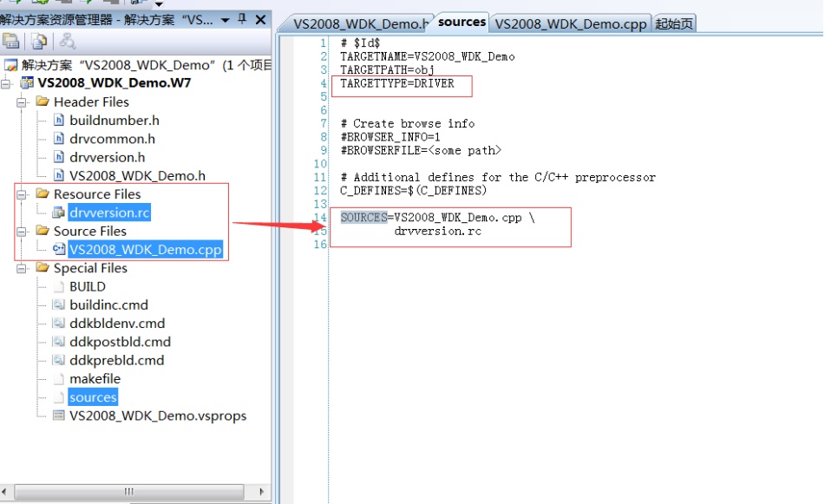Click the drvversion.h file icon
This screenshot has width=825, height=504.
[x=59, y=157]
